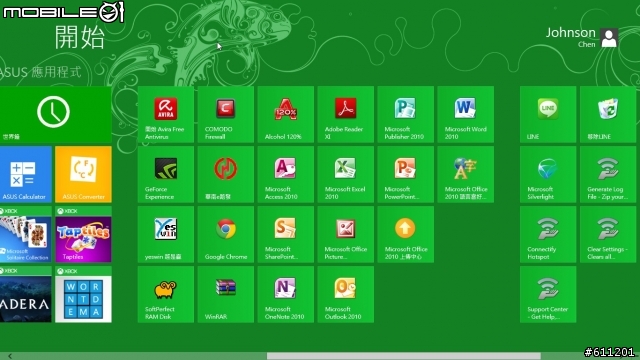The image size is (640, 360).
Task: Open Support Center - Get Help tile
Action: click(x=548, y=294)
